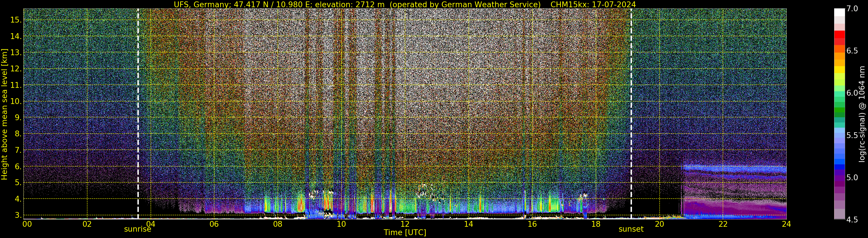The image size is (868, 238).
Task: Click the time tick label '20'
Action: click(x=659, y=224)
